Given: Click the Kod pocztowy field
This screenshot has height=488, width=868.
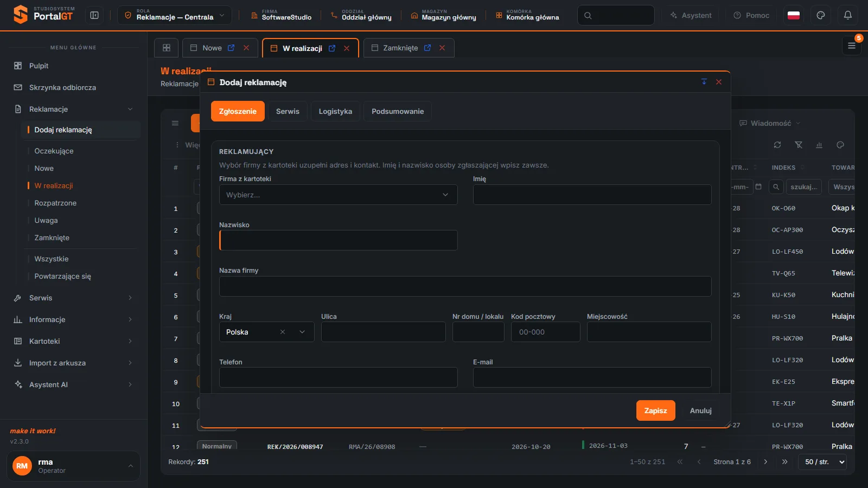Looking at the screenshot, I should click(546, 332).
